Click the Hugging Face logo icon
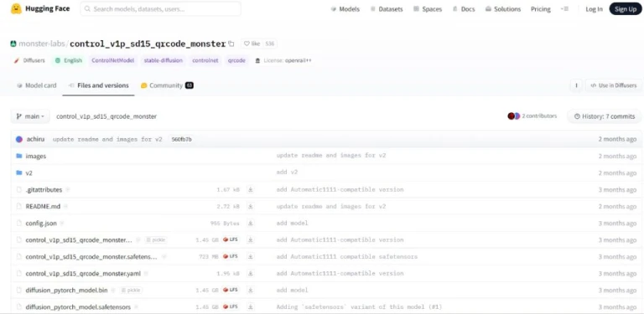The width and height of the screenshot is (644, 314). coord(16,8)
